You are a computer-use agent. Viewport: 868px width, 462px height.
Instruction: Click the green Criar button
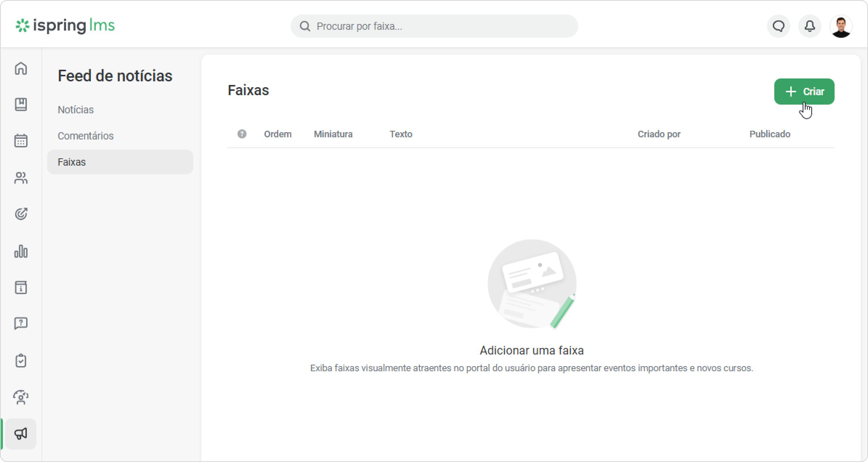point(804,92)
